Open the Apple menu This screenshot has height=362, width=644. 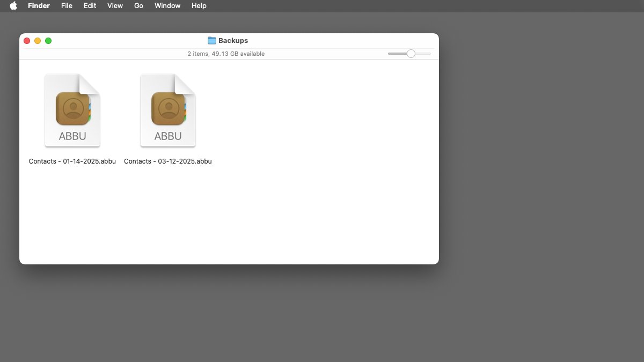13,6
